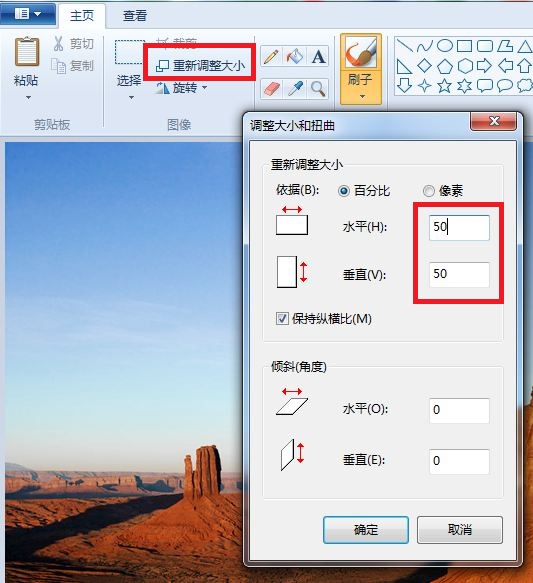The width and height of the screenshot is (533, 583).
Task: Click the 取消 button
Action: click(460, 529)
